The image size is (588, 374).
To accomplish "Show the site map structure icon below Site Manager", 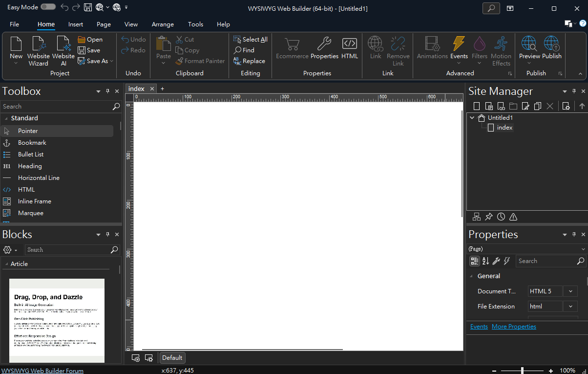I will click(477, 217).
